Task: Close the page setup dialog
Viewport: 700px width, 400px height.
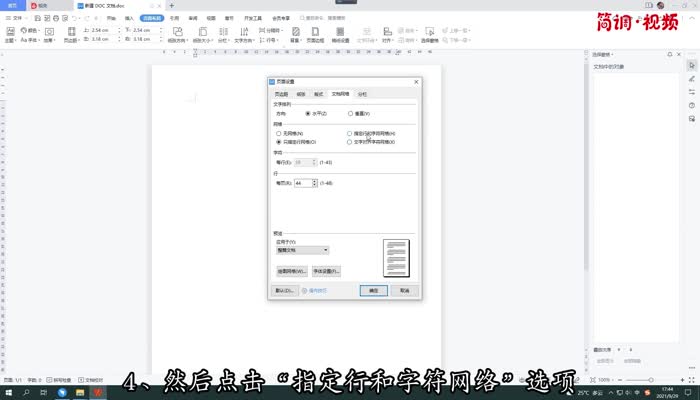Action: coord(416,80)
